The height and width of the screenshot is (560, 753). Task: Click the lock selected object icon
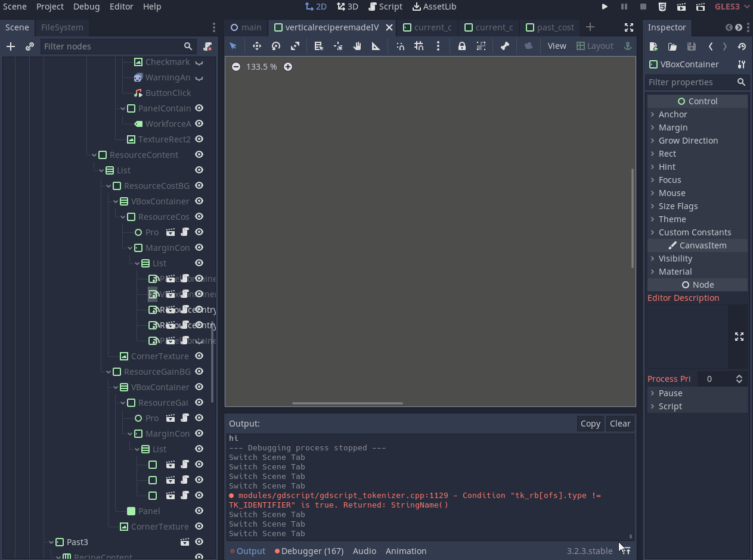(462, 46)
